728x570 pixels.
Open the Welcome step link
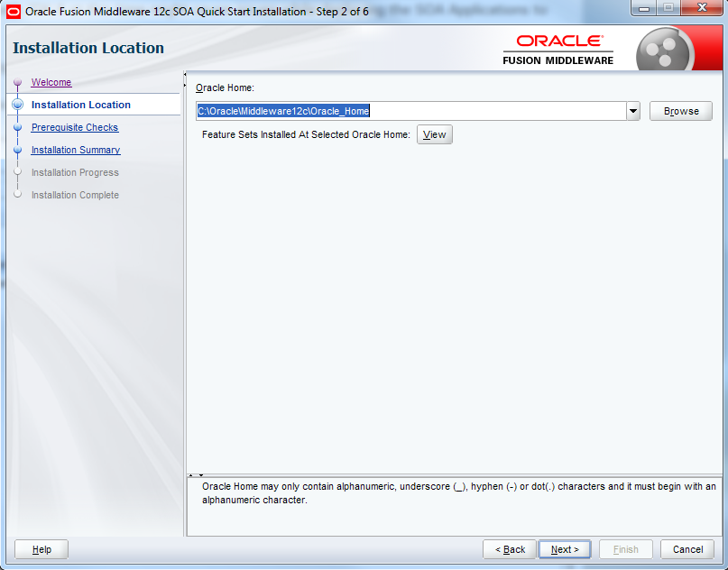(x=51, y=82)
